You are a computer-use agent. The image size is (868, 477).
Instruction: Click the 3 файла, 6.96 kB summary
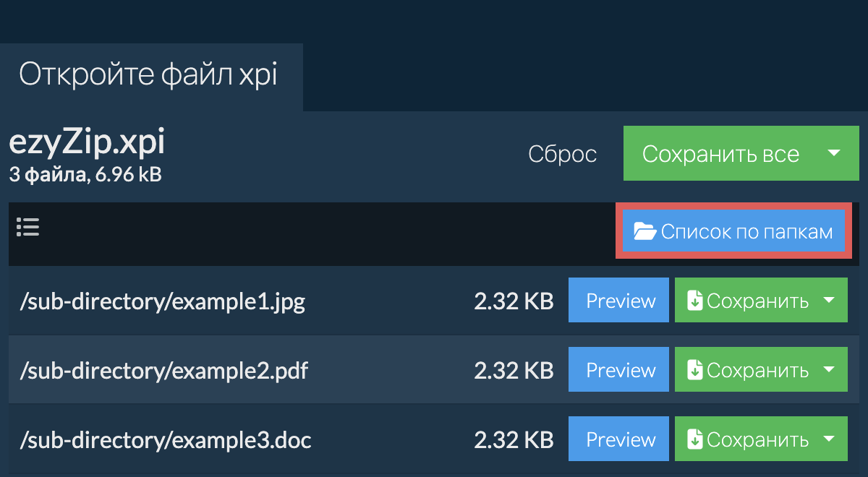coord(85,175)
